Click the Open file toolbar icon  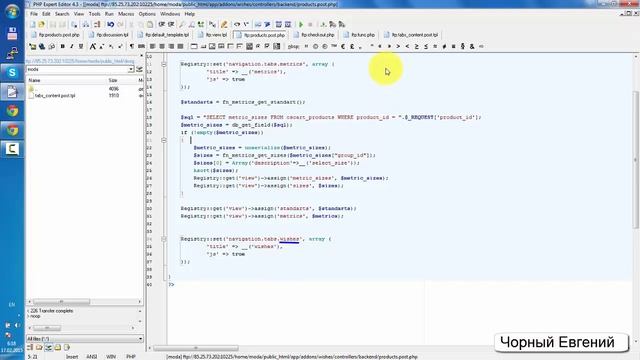tap(41, 24)
